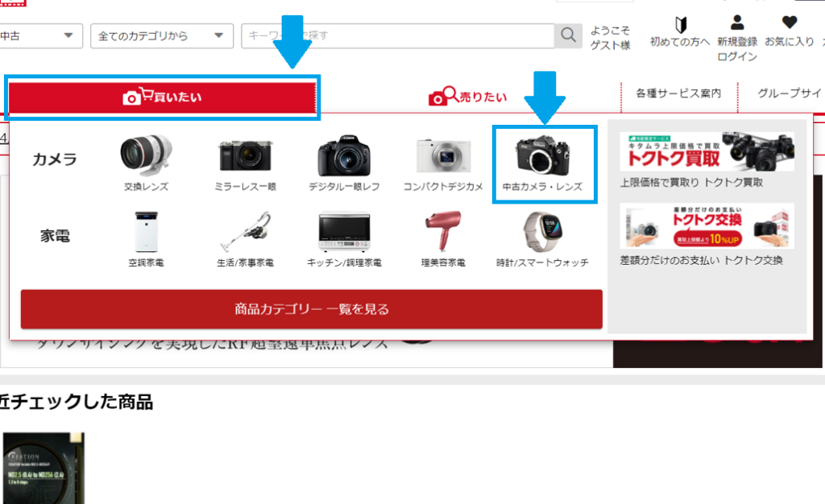Viewport: 825px width, 504px height.
Task: Click the 新規登録 ログイン person icon
Action: 736,23
